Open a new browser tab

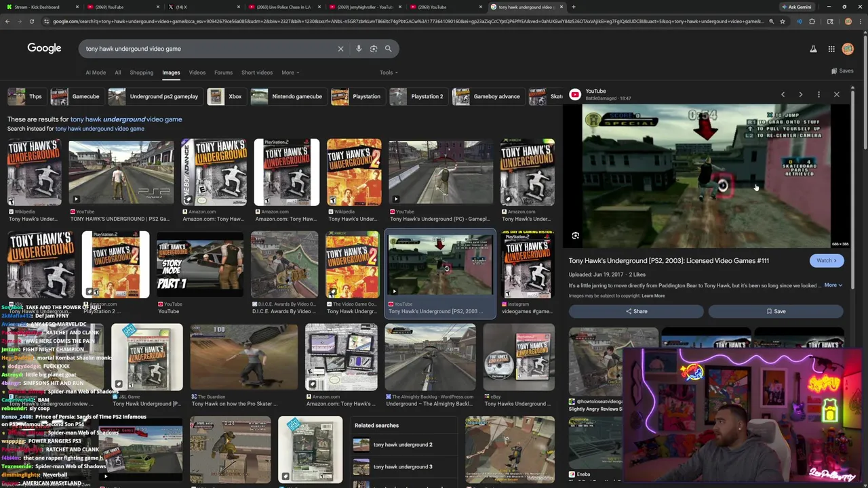[x=574, y=7]
